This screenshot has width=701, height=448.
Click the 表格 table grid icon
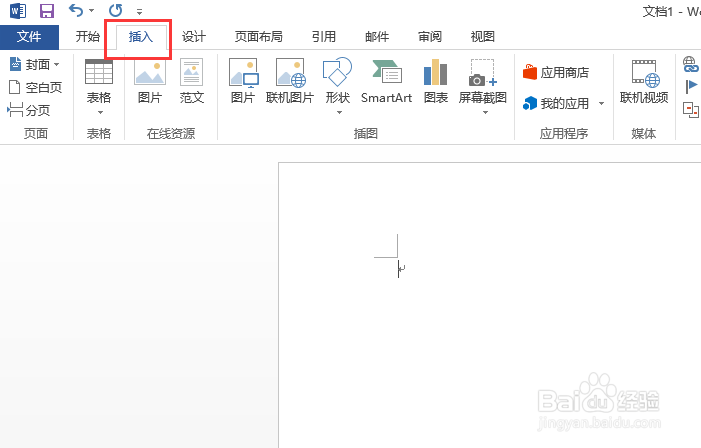[x=99, y=72]
